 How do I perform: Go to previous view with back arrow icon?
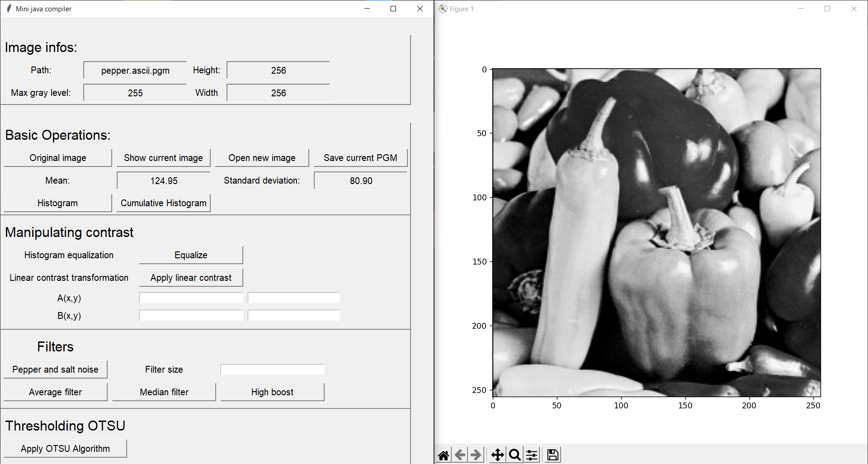coord(460,455)
